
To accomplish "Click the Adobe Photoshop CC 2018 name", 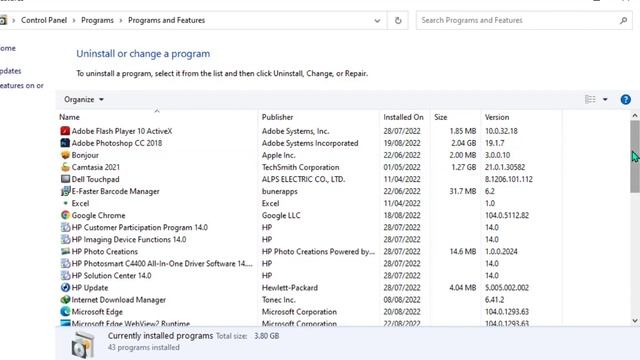I will (x=117, y=143).
